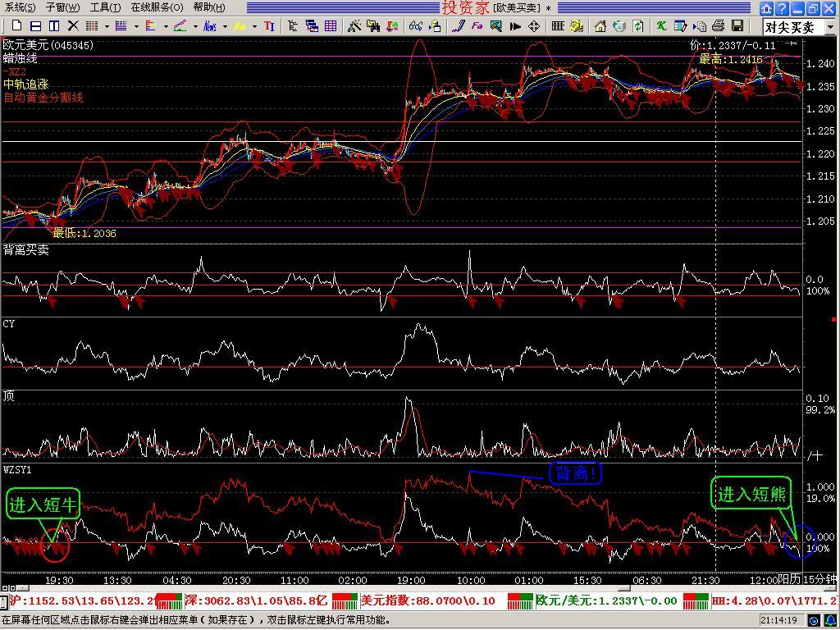Viewport: 840px width, 630px height.
Task: Select the WZSY1 indicator panel title
Action: tap(17, 470)
